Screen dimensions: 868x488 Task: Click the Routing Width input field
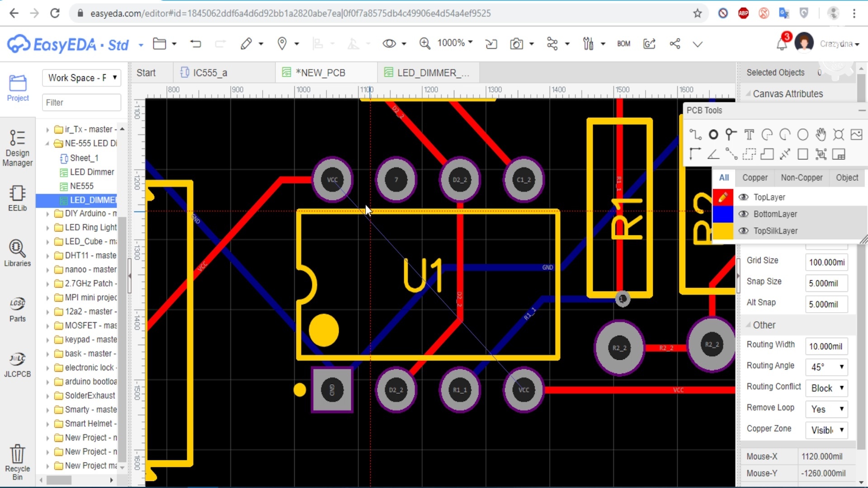pos(826,346)
